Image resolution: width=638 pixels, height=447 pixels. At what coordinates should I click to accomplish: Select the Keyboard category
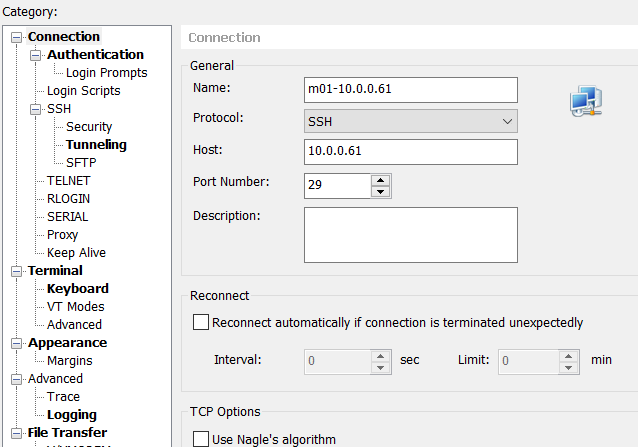click(x=78, y=289)
